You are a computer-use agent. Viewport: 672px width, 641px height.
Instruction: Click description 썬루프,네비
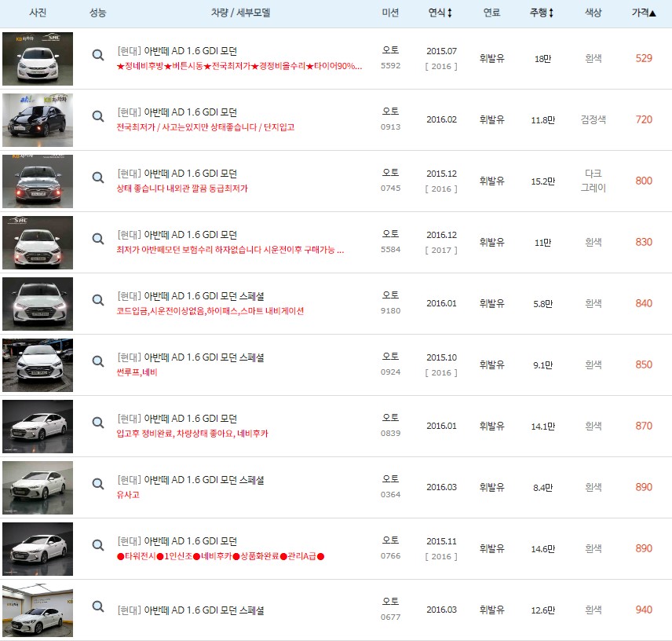[137, 372]
